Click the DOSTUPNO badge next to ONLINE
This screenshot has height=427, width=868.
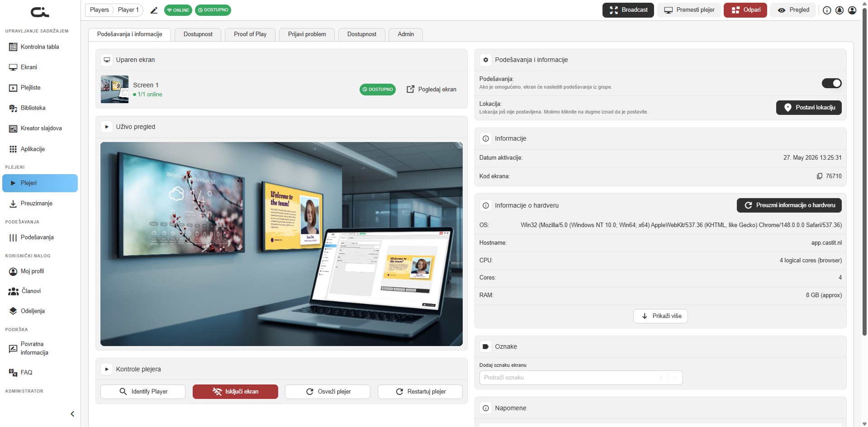pyautogui.click(x=213, y=10)
